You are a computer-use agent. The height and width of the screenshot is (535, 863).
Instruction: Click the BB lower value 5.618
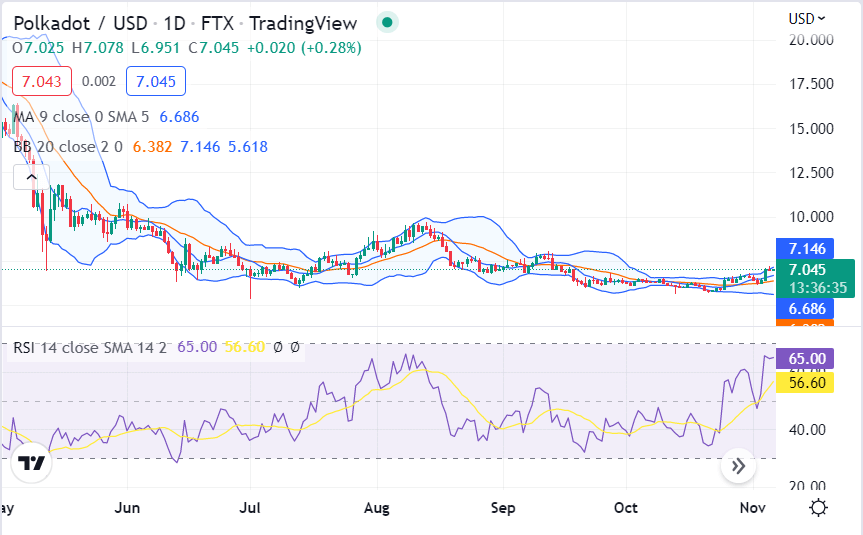click(248, 147)
